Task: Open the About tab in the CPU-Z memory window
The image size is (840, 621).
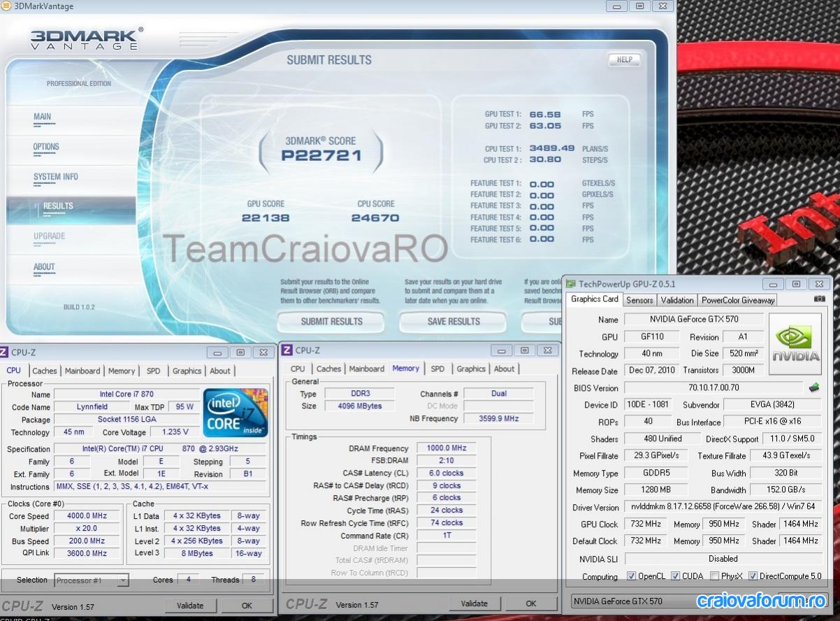Action: click(x=504, y=369)
